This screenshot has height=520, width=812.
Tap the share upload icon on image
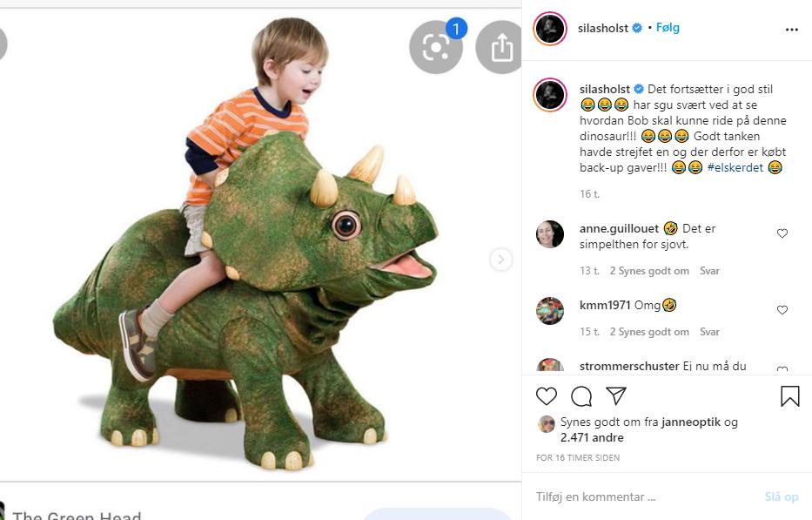point(500,48)
